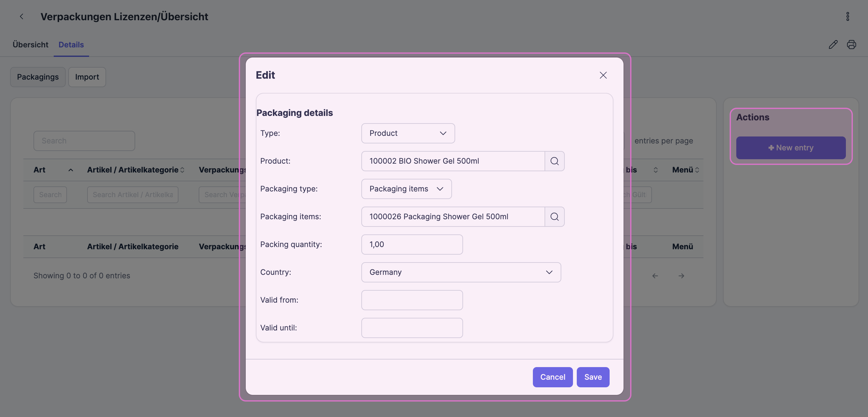This screenshot has width=868, height=417.
Task: Go to previous page arrow in pagination
Action: point(655,276)
